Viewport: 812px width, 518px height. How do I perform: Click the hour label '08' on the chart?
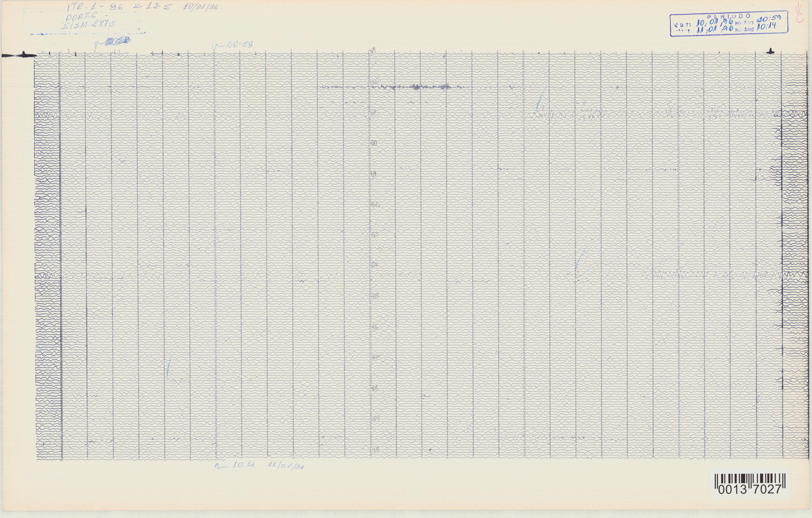coord(375,388)
